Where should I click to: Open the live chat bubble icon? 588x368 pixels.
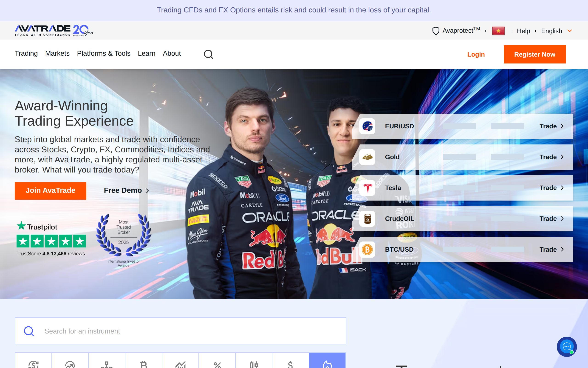click(x=567, y=347)
